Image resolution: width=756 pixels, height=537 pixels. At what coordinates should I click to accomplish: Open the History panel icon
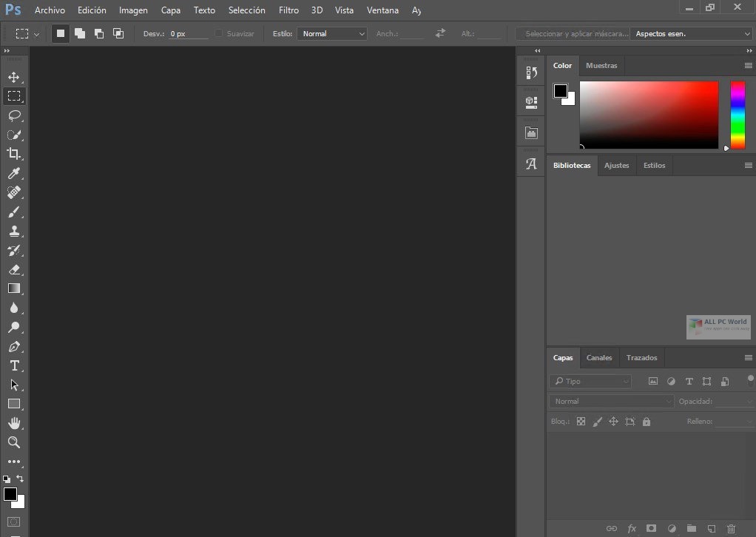point(531,72)
